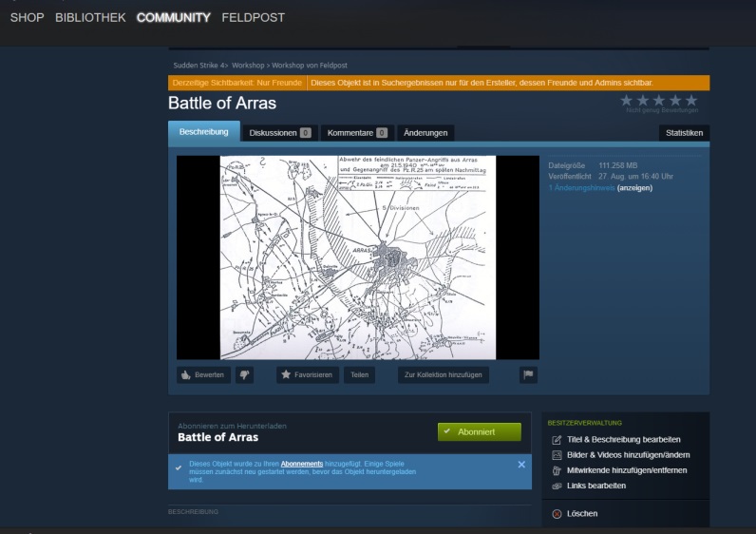This screenshot has width=756, height=534.
Task: Click the Arras battle map preview image
Action: click(358, 257)
